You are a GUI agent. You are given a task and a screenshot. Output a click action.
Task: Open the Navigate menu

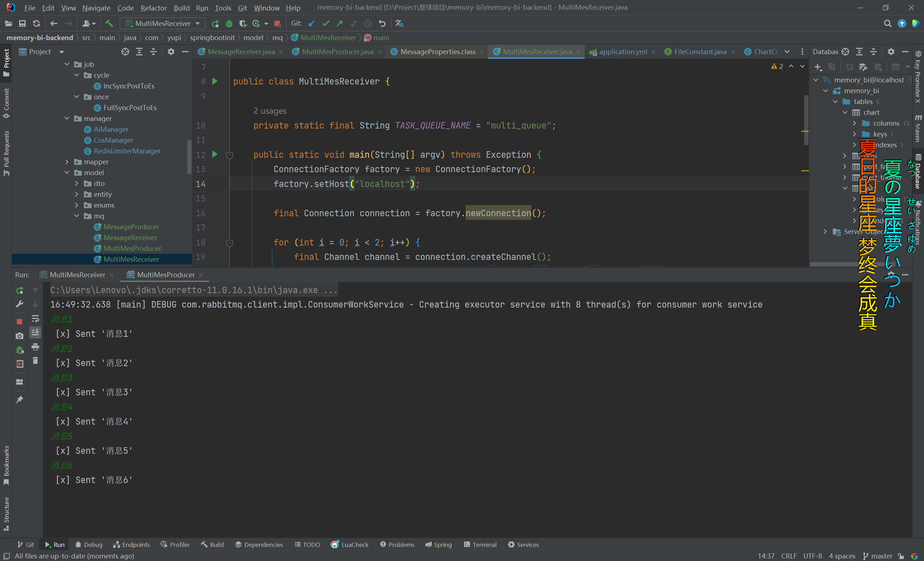point(96,8)
